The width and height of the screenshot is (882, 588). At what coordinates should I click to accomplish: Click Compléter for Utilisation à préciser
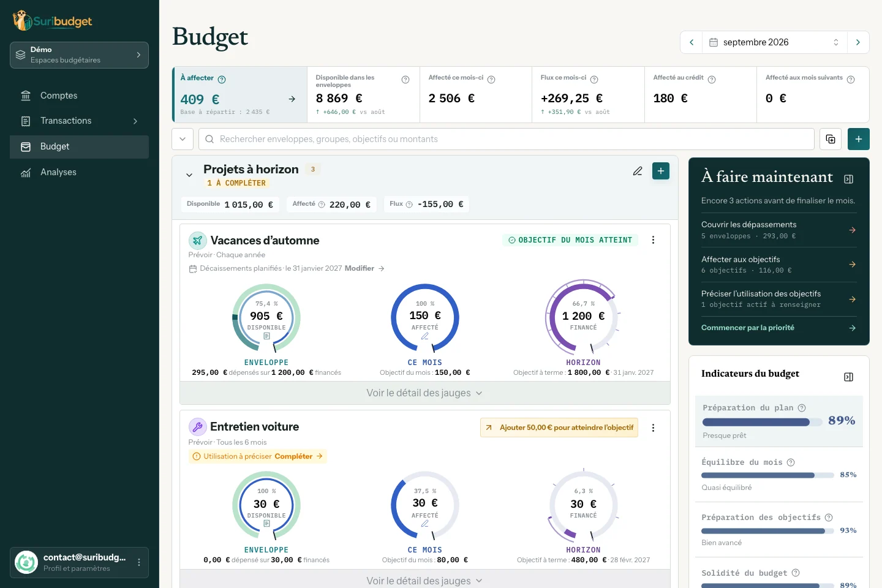click(x=298, y=456)
